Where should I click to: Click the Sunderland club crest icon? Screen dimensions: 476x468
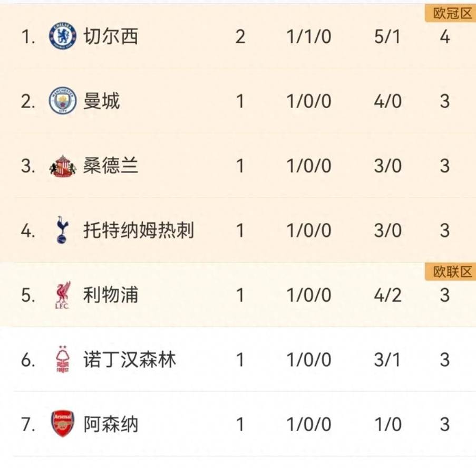[x=63, y=166]
